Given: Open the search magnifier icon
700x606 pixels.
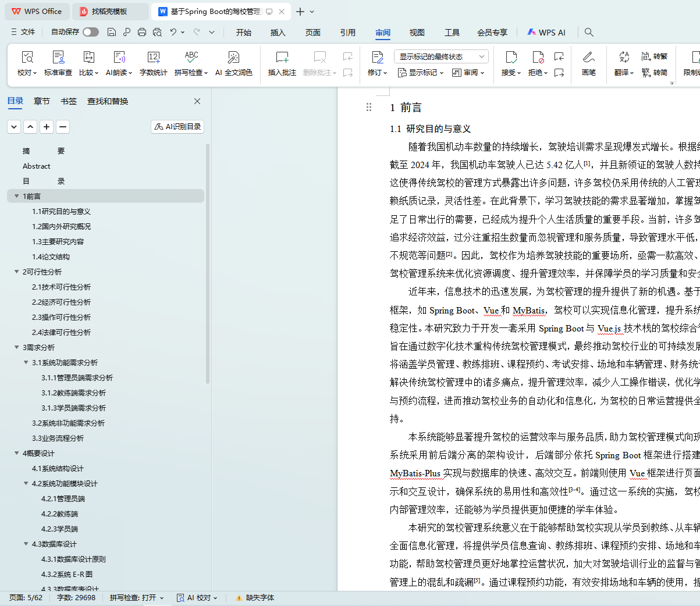Looking at the screenshot, I should 589,32.
